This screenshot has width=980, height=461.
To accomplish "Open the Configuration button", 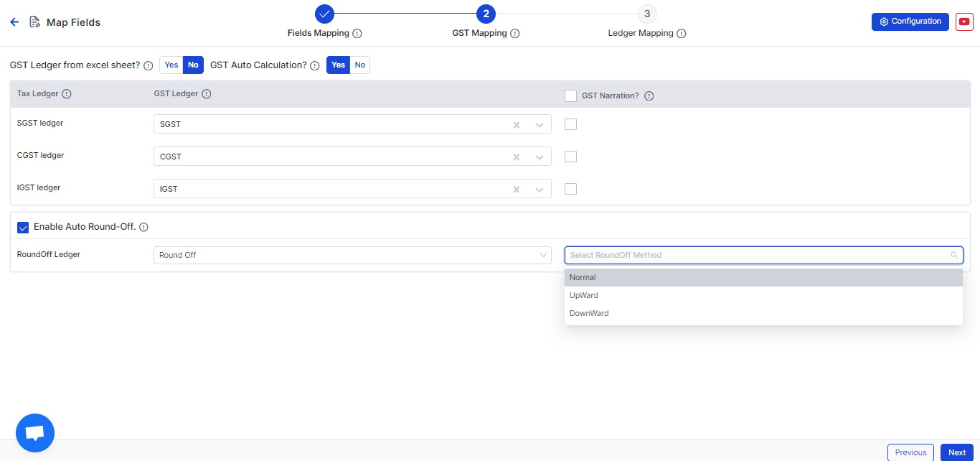I will (910, 22).
